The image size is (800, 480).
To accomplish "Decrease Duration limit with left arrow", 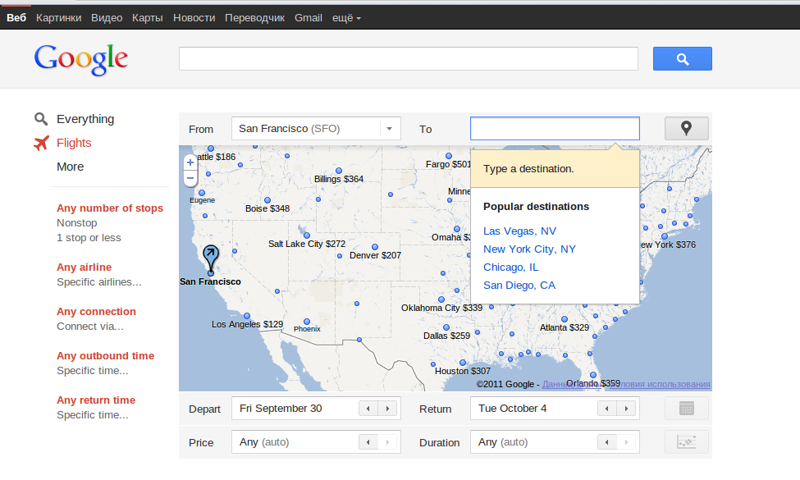I will coord(607,442).
